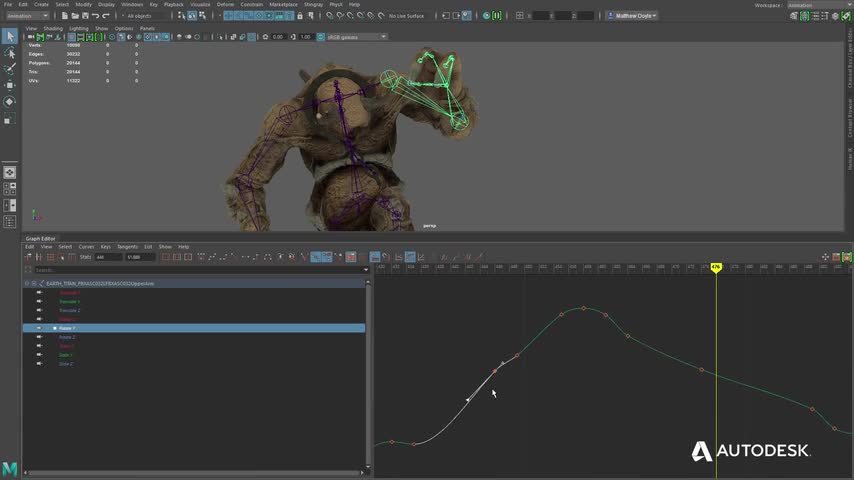Open the Tangents menu in Graph Editor

127,246
